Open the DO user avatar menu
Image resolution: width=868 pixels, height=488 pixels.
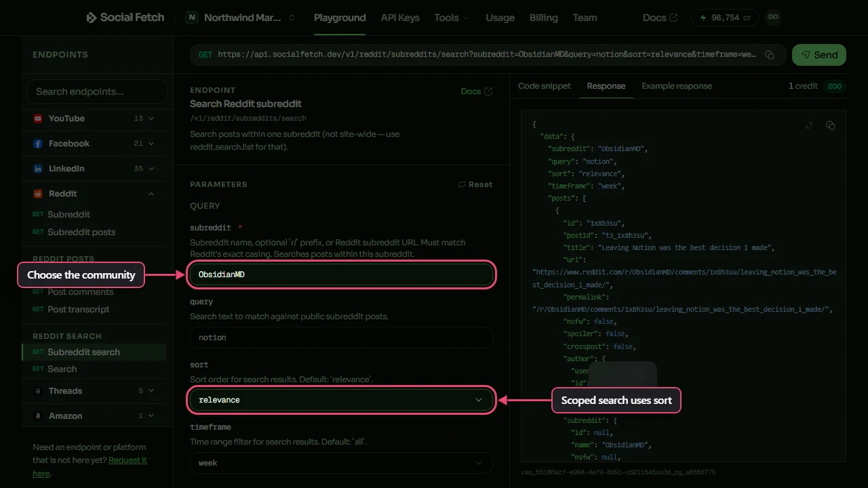point(772,18)
